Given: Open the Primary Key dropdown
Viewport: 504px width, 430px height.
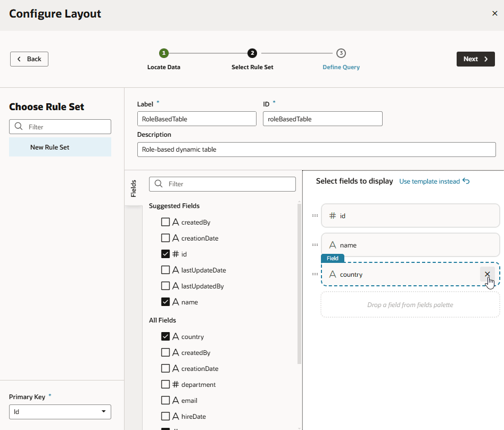Looking at the screenshot, I should (x=60, y=412).
